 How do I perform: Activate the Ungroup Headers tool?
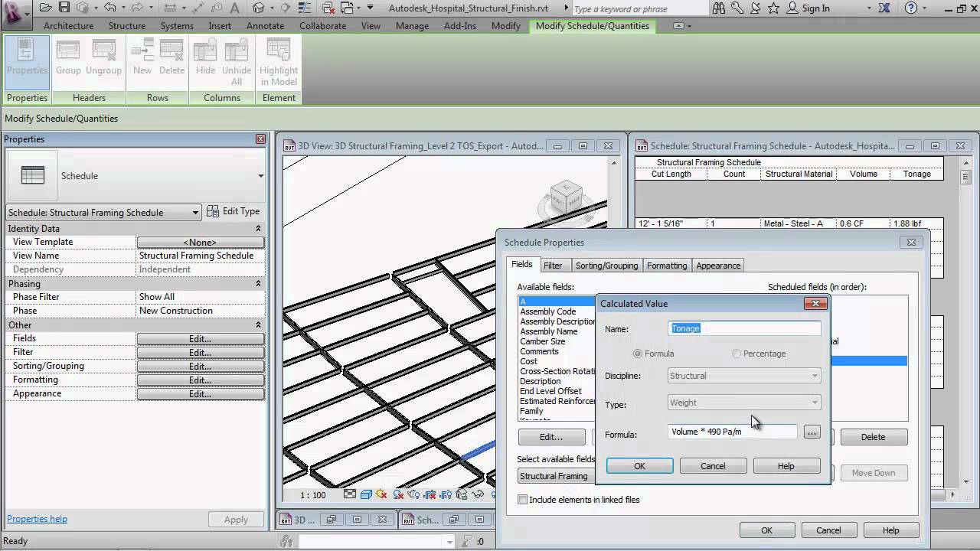click(103, 57)
